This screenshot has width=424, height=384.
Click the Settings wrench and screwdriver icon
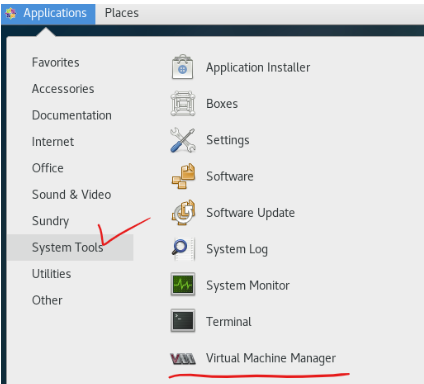183,140
